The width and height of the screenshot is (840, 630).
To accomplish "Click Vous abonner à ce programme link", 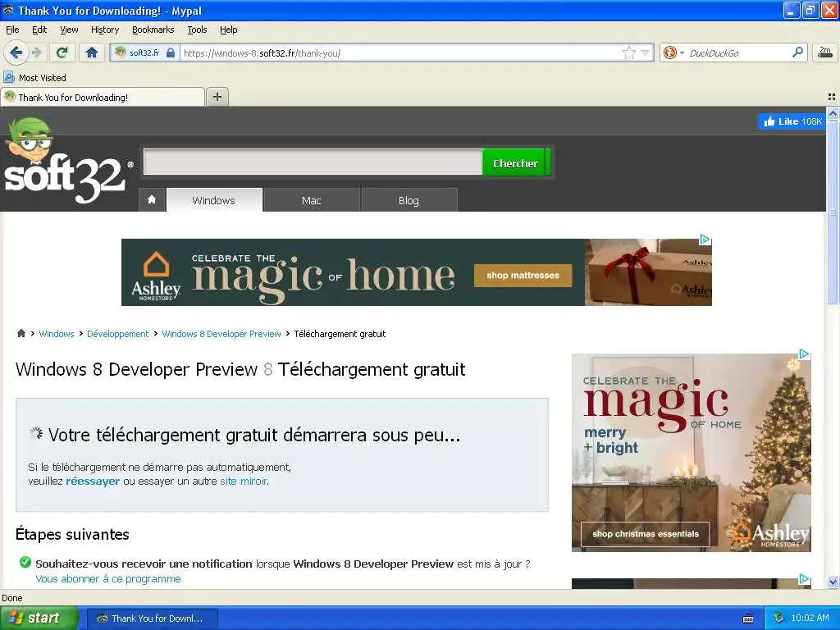I will coord(108,578).
